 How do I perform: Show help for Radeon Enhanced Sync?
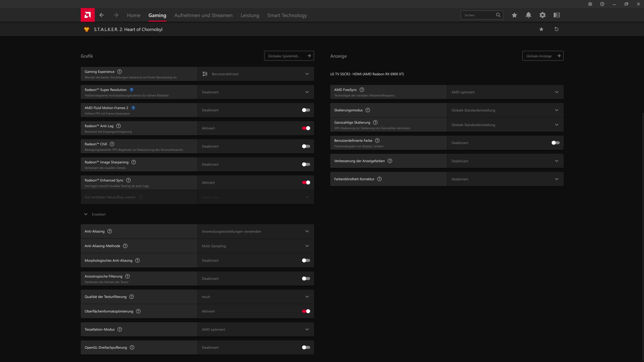point(128,180)
